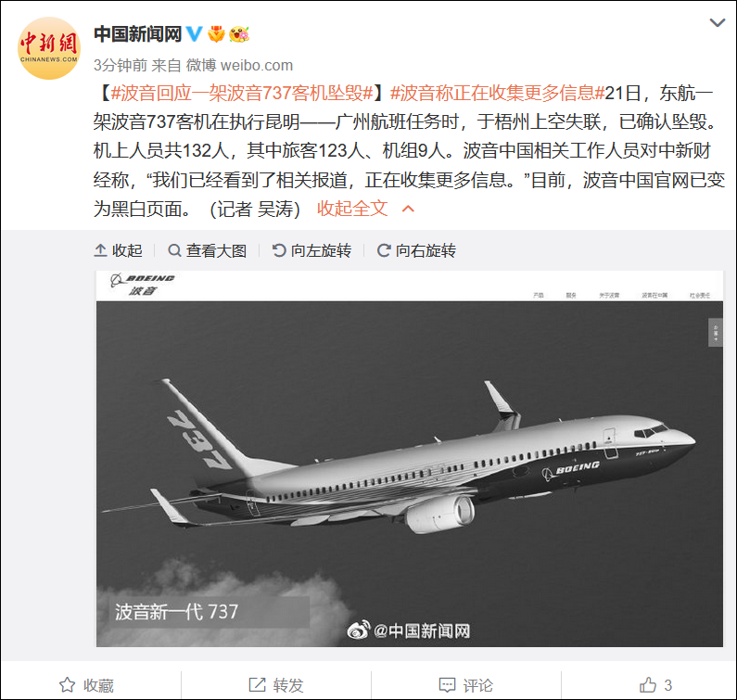View large image with 查看大图

click(x=208, y=250)
